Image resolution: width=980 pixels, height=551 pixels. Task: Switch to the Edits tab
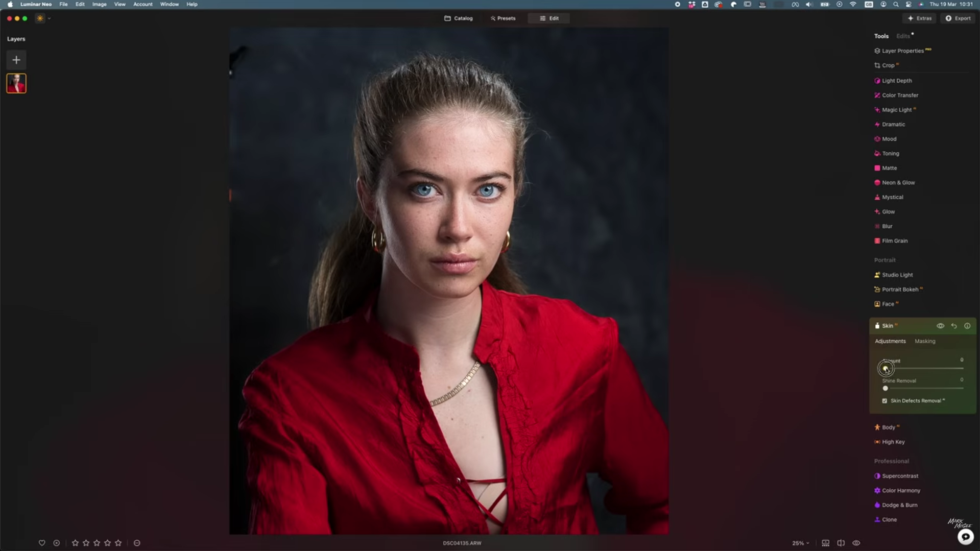[x=903, y=36]
